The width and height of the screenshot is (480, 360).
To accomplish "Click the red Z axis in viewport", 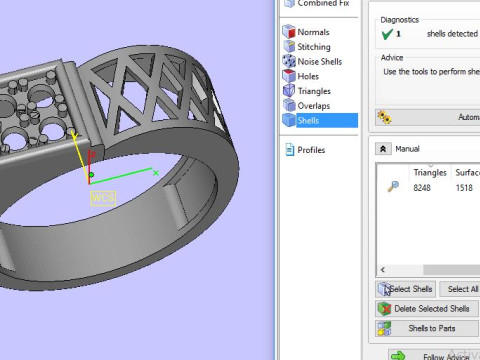I will click(x=89, y=167).
